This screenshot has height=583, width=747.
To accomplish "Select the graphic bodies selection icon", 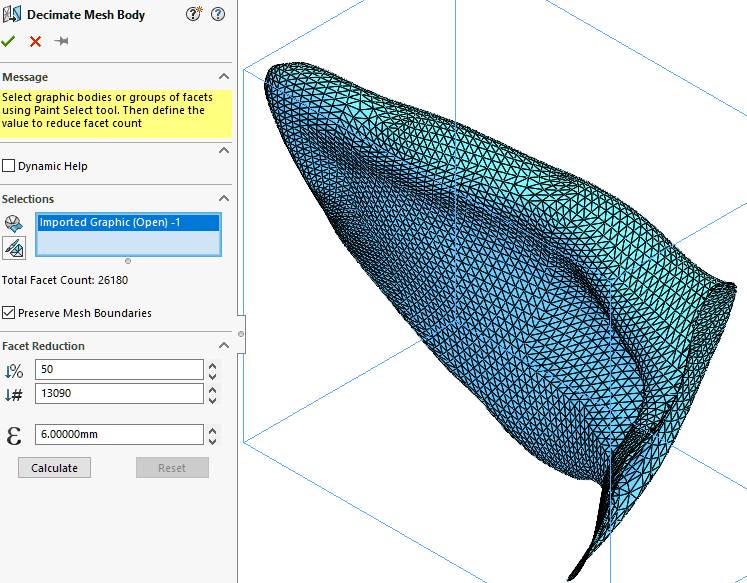I will pos(13,223).
